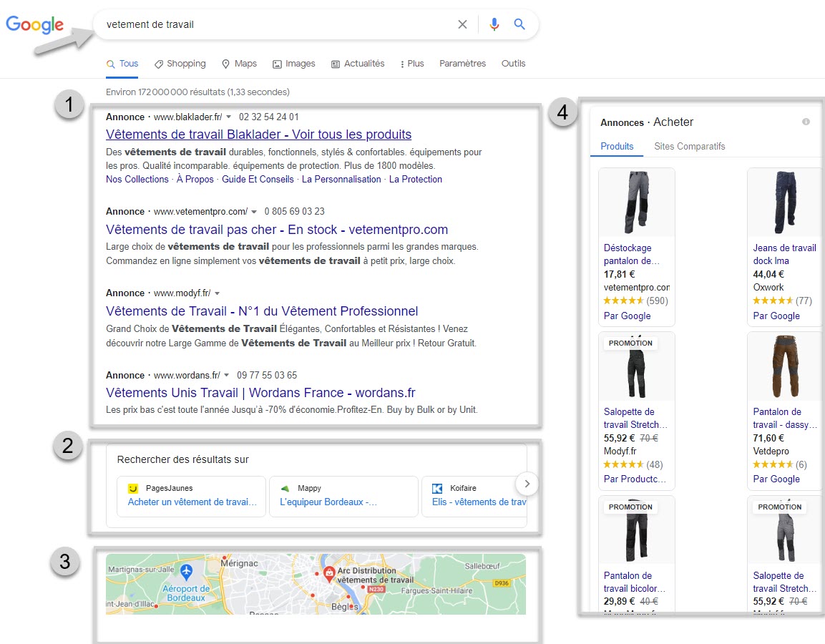
Task: Follow the 'Guide Et Conseils' sitelink
Action: [258, 180]
